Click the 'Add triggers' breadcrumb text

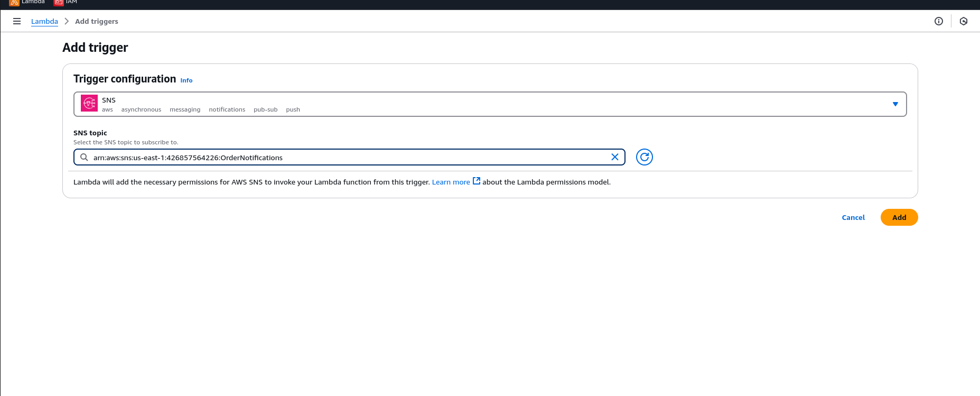point(97,21)
